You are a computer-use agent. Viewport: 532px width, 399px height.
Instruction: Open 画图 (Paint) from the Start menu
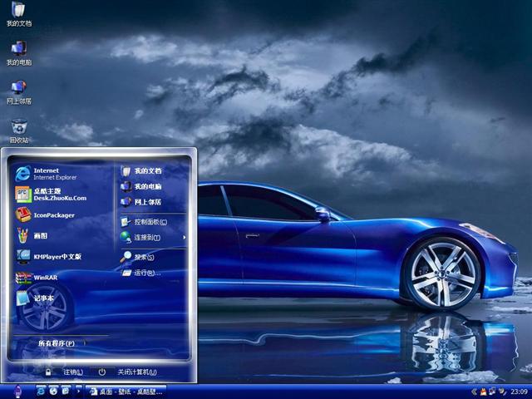[38, 236]
